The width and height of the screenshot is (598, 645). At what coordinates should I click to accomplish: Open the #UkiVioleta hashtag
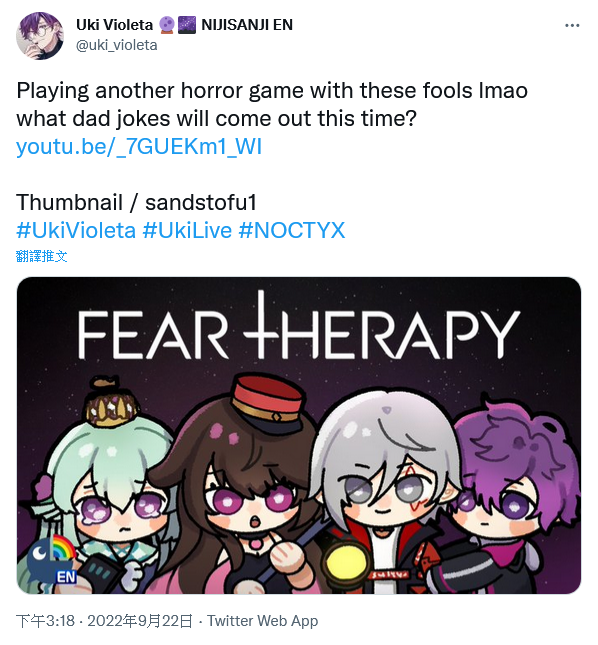pyautogui.click(x=76, y=230)
